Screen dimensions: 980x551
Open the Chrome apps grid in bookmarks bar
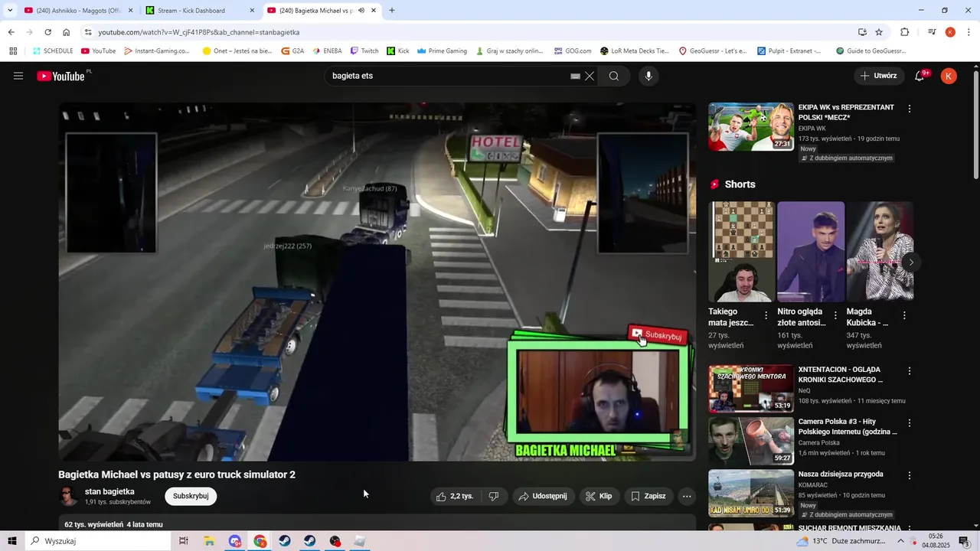[x=13, y=51]
